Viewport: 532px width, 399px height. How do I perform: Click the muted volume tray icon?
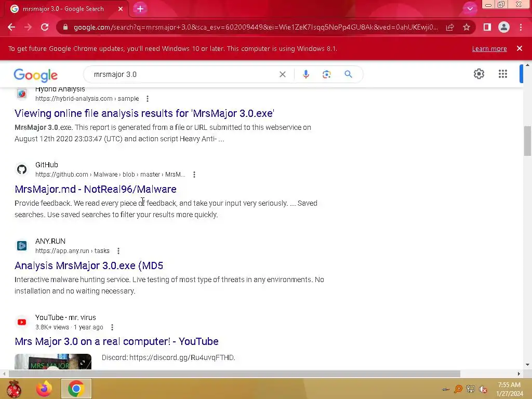(x=483, y=389)
